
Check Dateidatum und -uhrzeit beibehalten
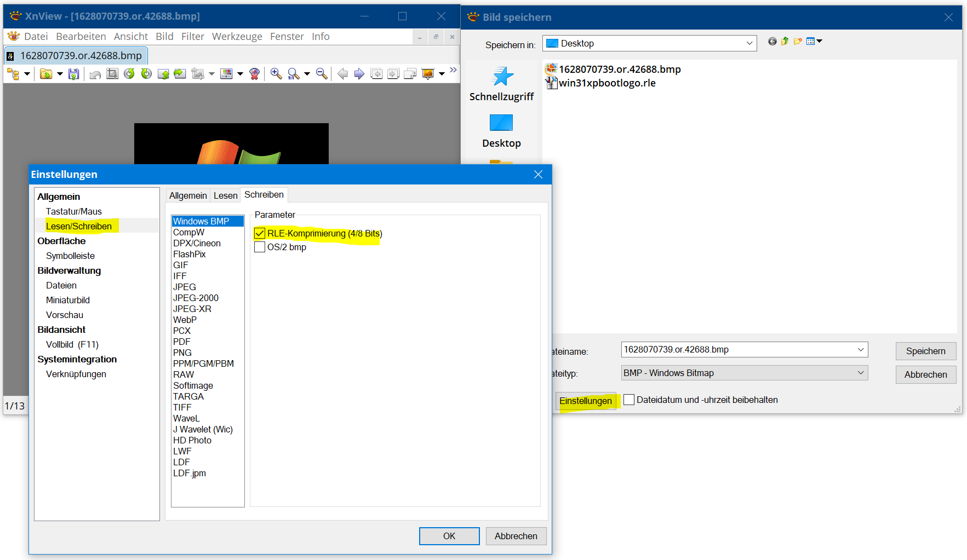pyautogui.click(x=629, y=400)
